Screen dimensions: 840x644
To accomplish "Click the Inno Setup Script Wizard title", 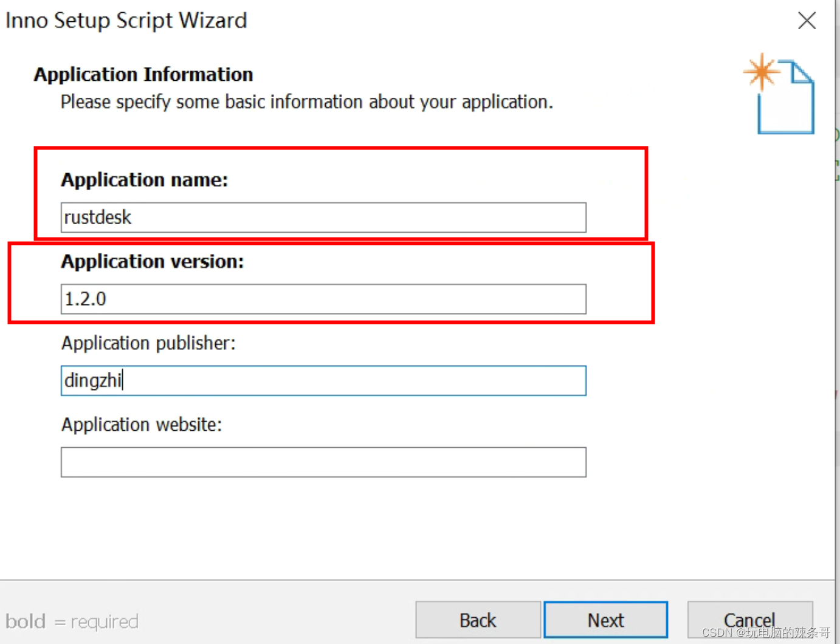I will click(126, 21).
